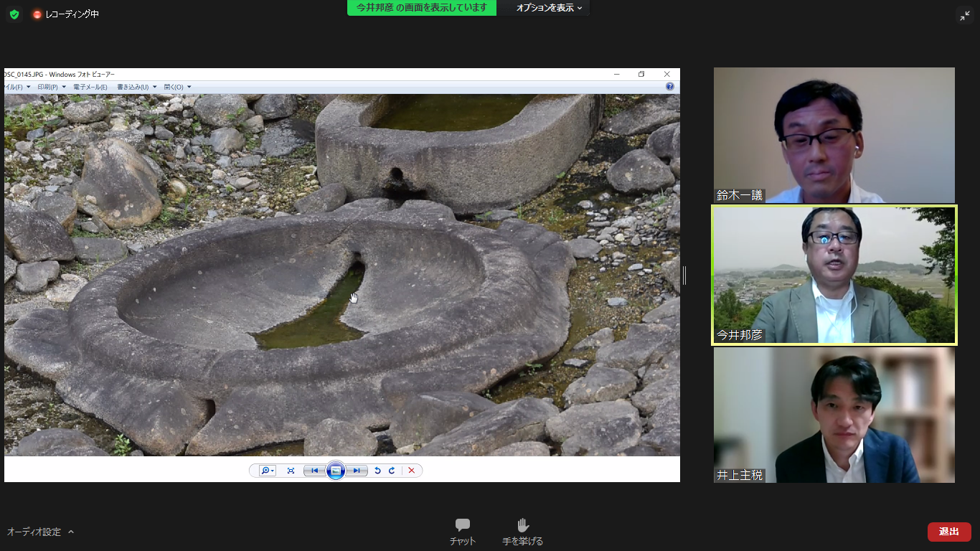This screenshot has height=551, width=980.
Task: Open チャット panel
Action: click(x=463, y=532)
